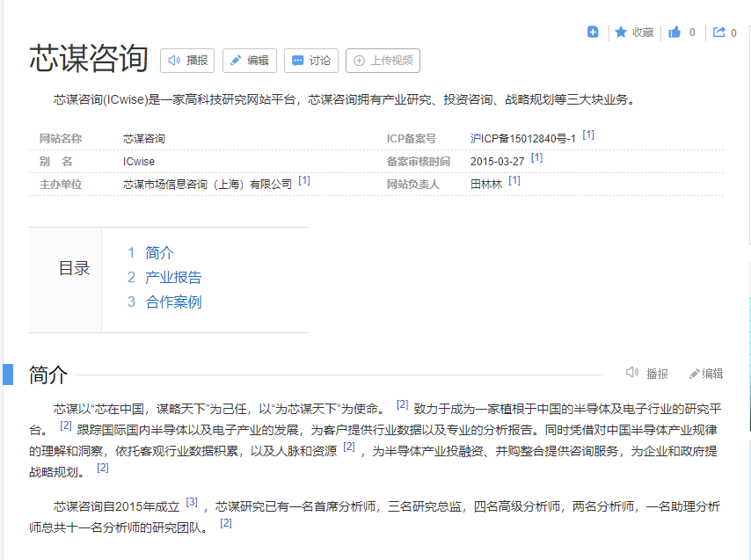Click reference [2] after 研究团队

(226, 523)
